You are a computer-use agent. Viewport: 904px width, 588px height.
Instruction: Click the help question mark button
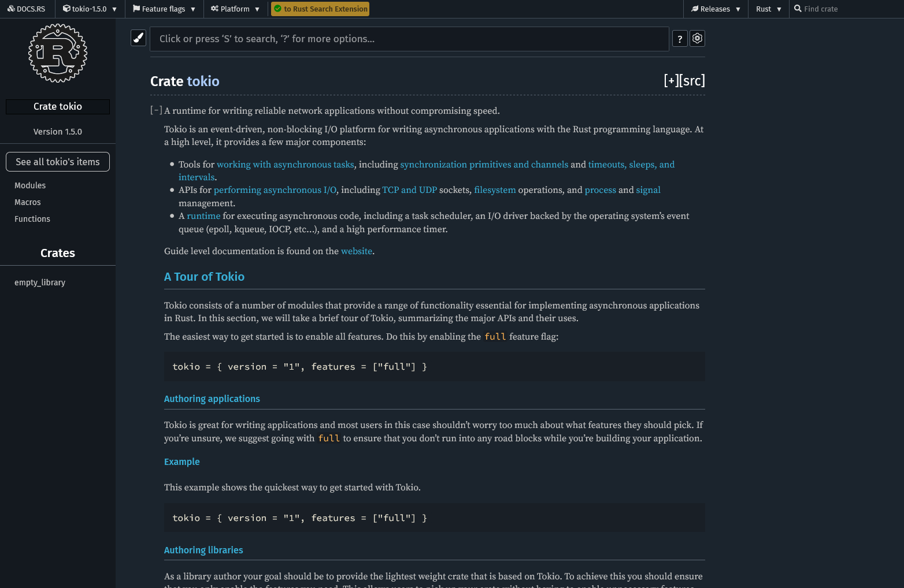[680, 39]
